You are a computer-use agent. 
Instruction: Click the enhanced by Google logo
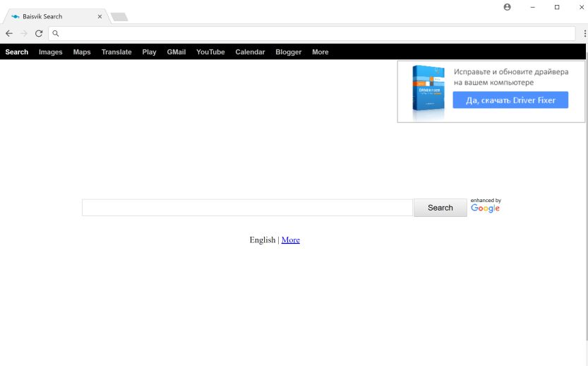[x=486, y=206]
